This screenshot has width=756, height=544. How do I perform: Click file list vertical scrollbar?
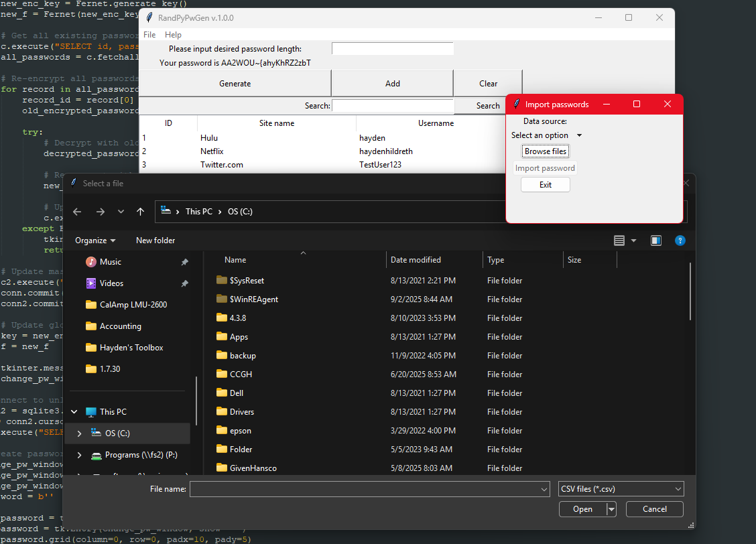pos(690,291)
